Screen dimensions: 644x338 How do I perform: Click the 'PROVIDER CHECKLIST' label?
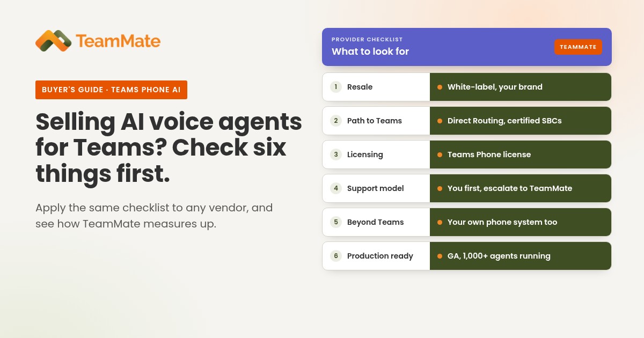tap(367, 40)
